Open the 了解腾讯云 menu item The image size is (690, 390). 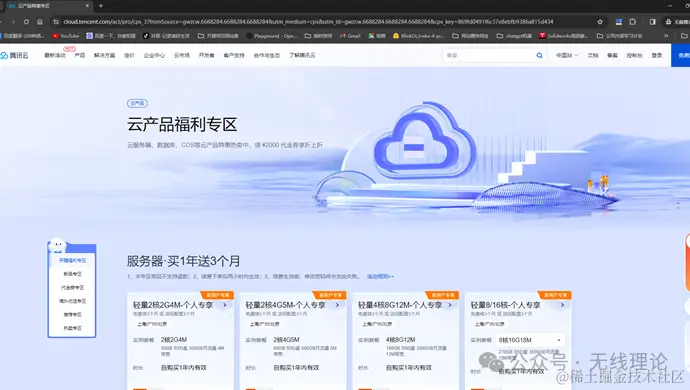click(x=302, y=55)
